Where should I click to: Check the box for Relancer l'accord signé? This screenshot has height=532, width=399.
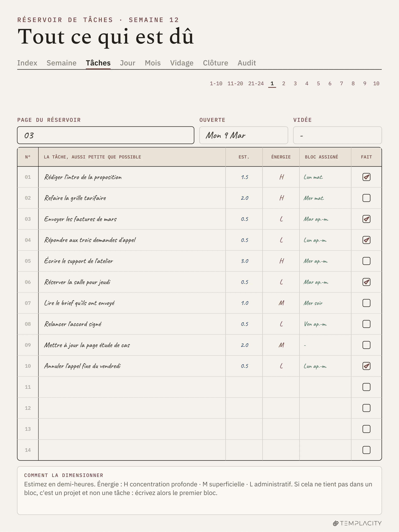pos(366,324)
